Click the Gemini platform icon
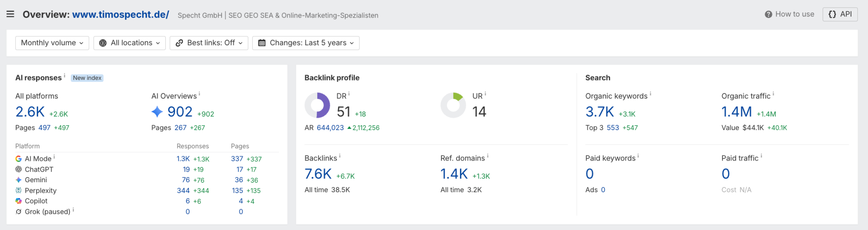The width and height of the screenshot is (868, 230). tap(18, 180)
